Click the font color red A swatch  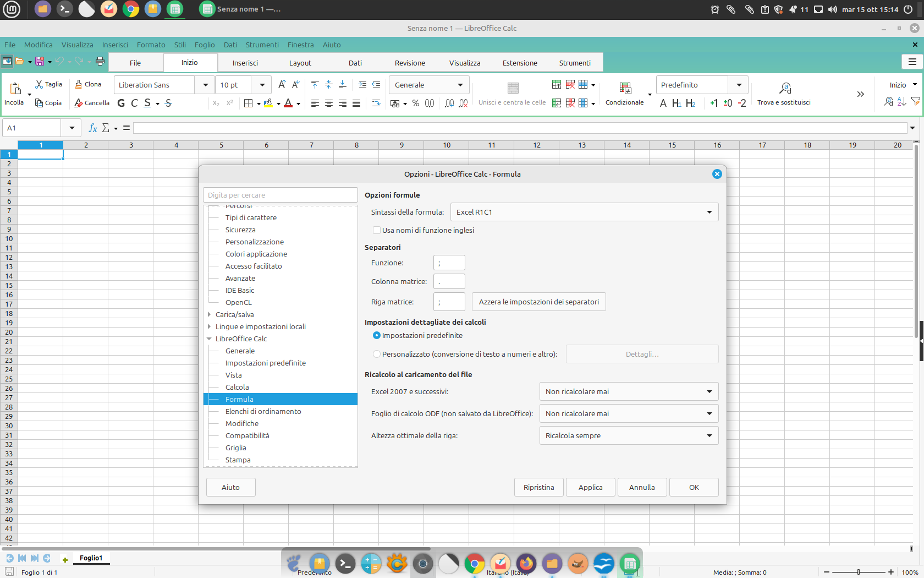[288, 103]
